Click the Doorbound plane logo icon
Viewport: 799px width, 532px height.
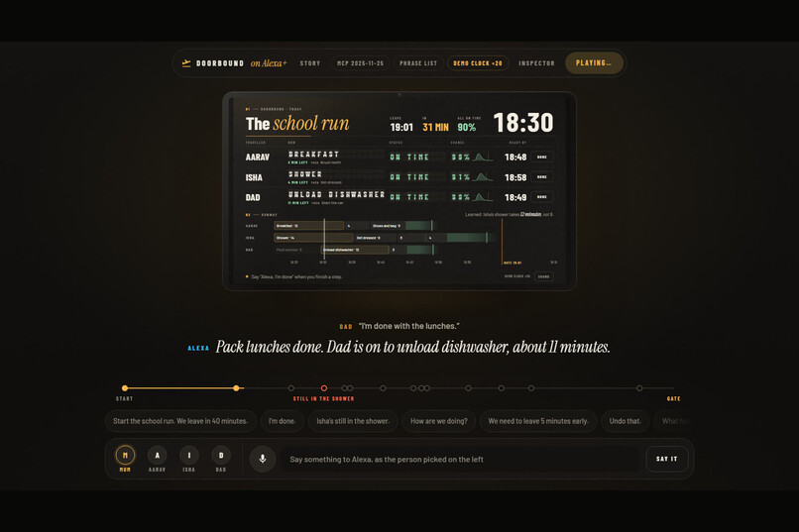click(186, 63)
